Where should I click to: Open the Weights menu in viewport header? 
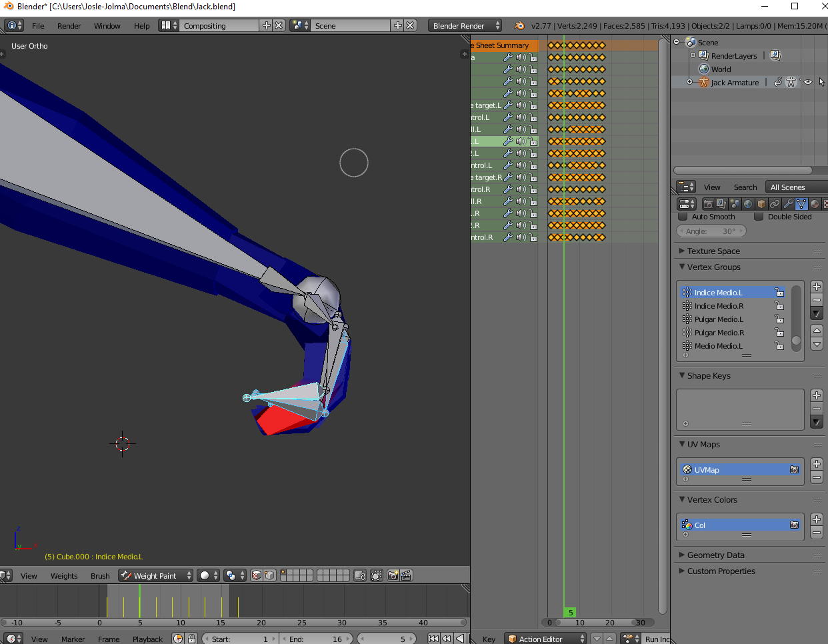point(64,576)
